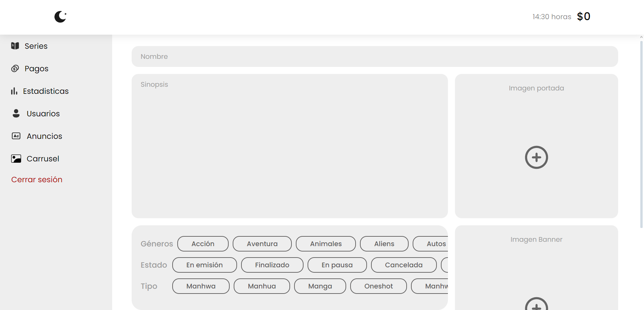Click the Cerrar sesión link
Screen dimensions: 644x310
tap(37, 180)
